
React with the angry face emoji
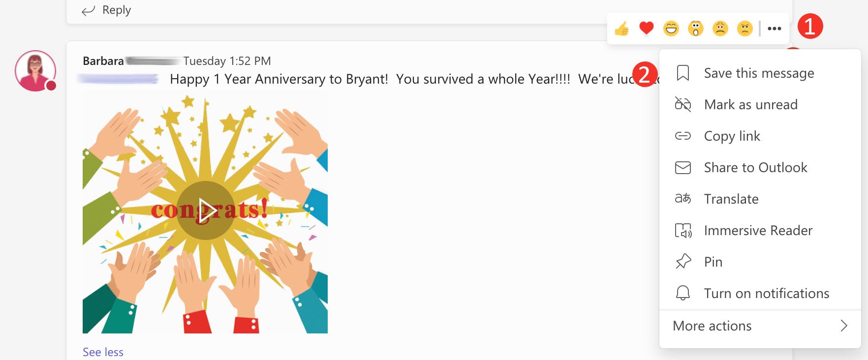click(744, 29)
